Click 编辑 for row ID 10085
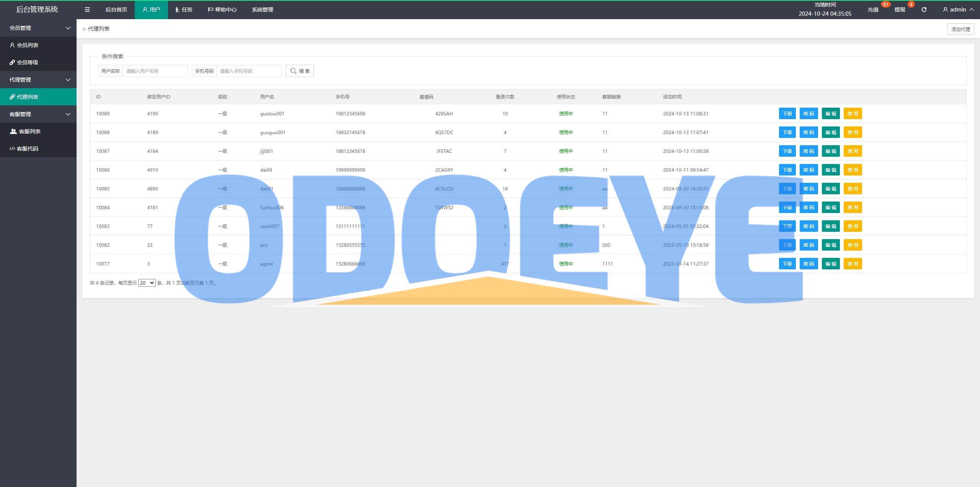 831,189
